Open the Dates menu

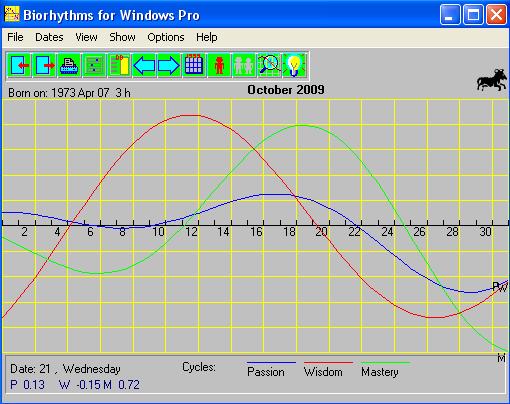49,37
